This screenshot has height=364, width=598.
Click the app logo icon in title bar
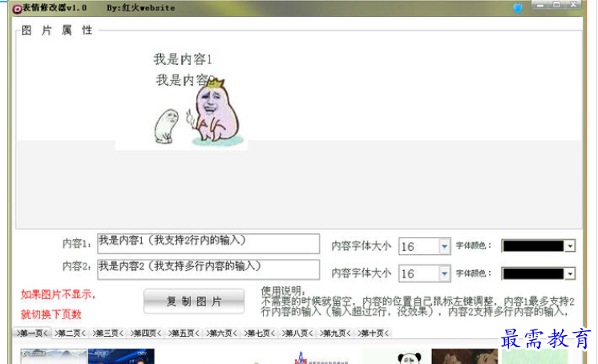17,8
